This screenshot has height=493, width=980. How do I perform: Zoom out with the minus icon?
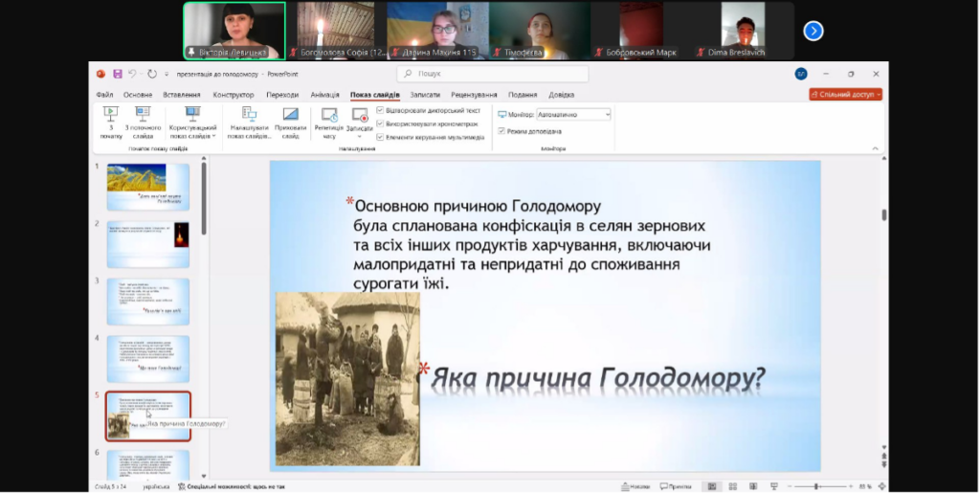pyautogui.click(x=790, y=486)
